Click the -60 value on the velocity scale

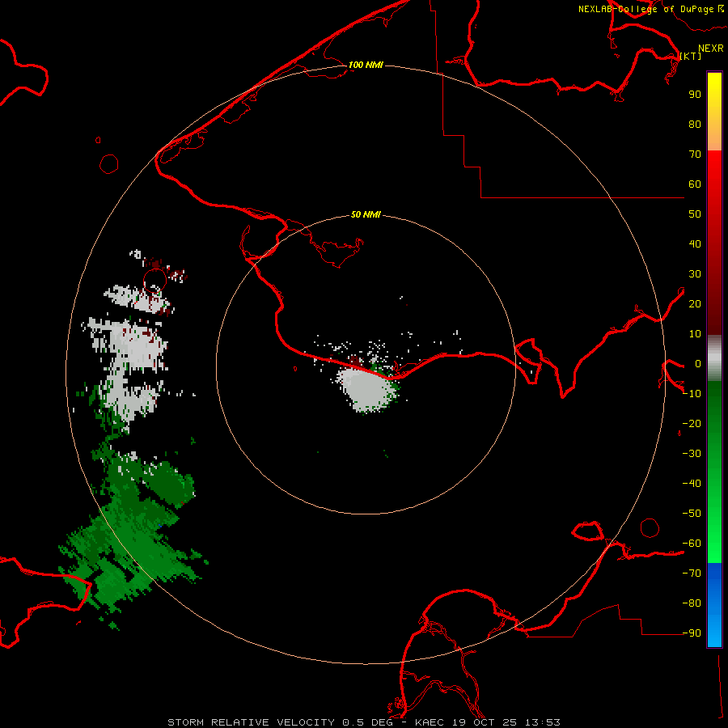(692, 544)
